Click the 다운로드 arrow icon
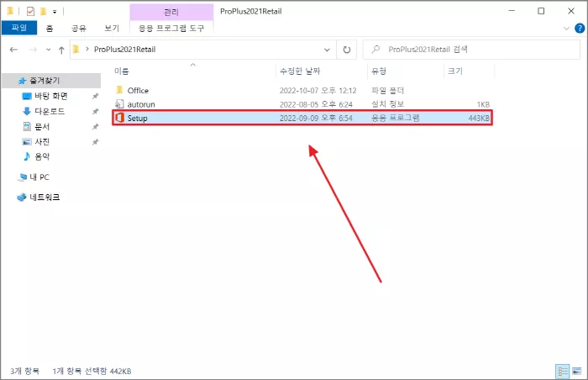This screenshot has width=588, height=380. click(x=27, y=111)
